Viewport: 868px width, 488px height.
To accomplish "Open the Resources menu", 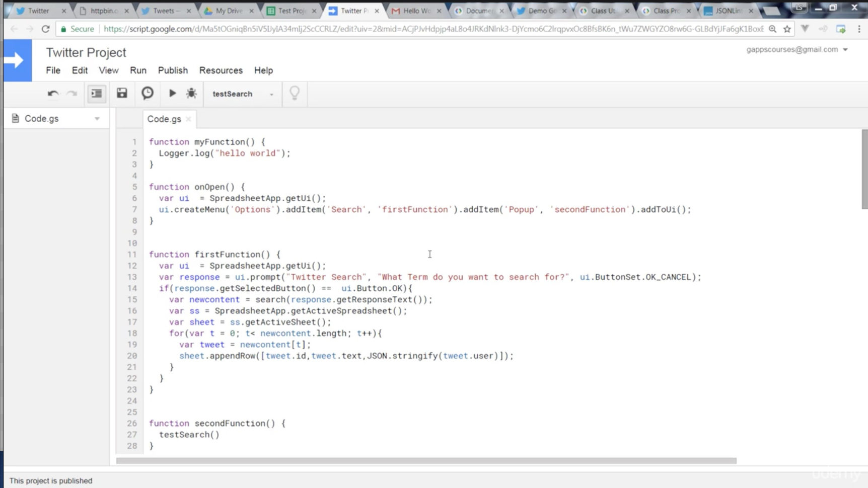I will (221, 70).
